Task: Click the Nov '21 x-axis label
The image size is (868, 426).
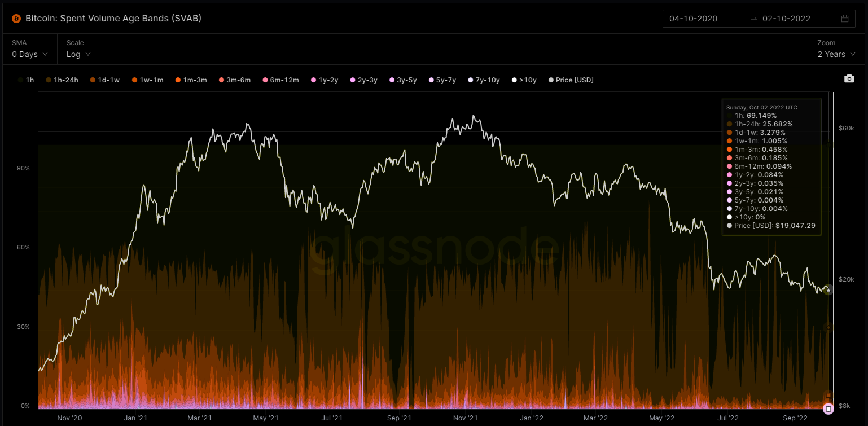Action: point(466,418)
